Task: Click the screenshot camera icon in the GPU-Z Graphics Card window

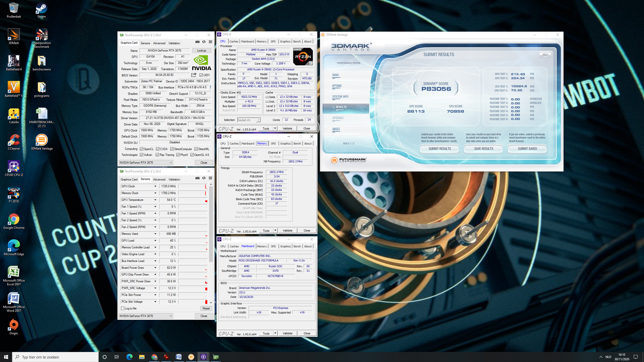Action: pyautogui.click(x=197, y=43)
